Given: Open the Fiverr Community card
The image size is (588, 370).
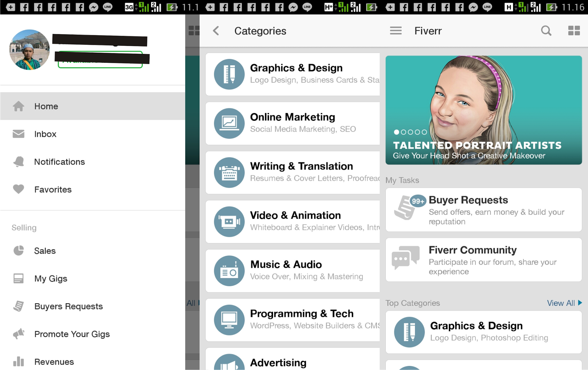Looking at the screenshot, I should coord(484,260).
